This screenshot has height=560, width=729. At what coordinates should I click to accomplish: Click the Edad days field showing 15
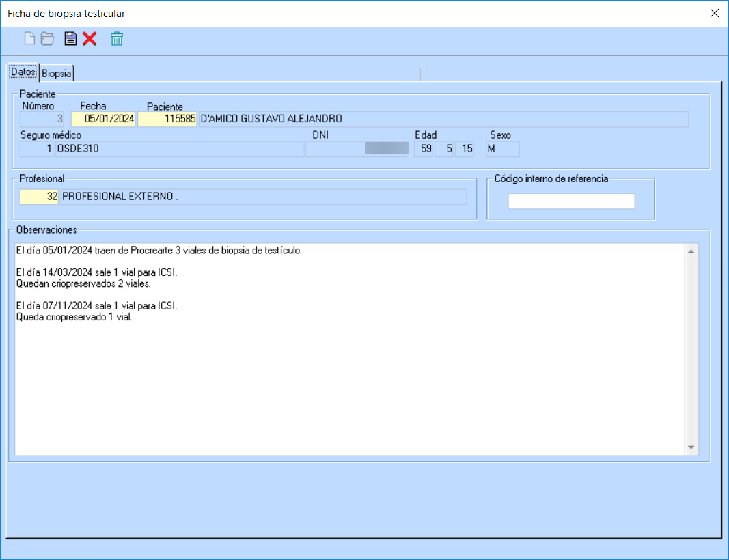pyautogui.click(x=465, y=149)
